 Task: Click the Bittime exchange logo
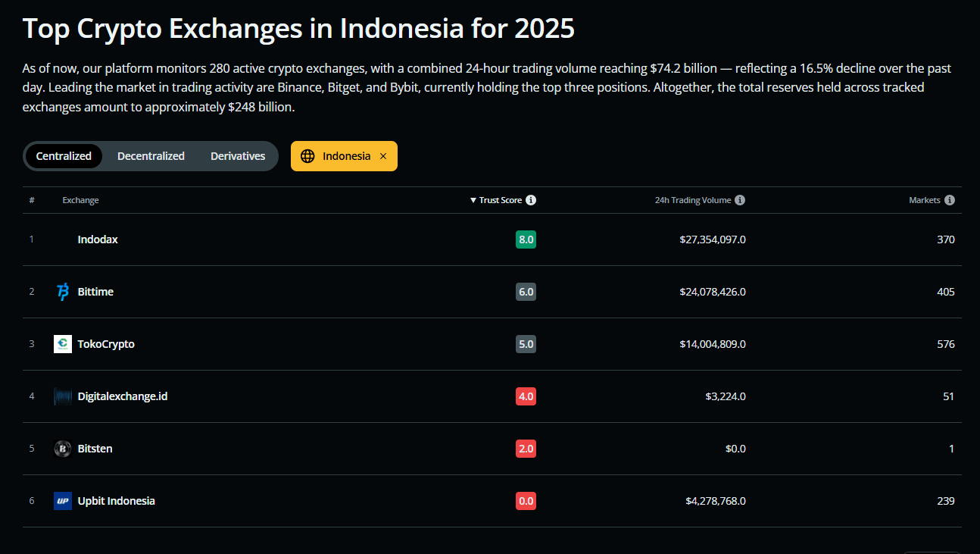(62, 291)
